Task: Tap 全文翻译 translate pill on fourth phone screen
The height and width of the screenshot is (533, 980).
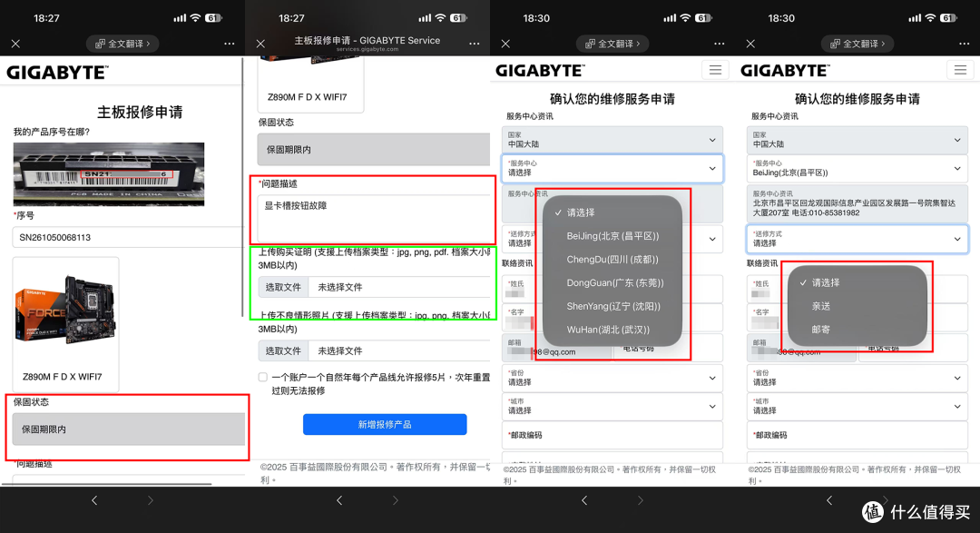Action: click(x=857, y=44)
